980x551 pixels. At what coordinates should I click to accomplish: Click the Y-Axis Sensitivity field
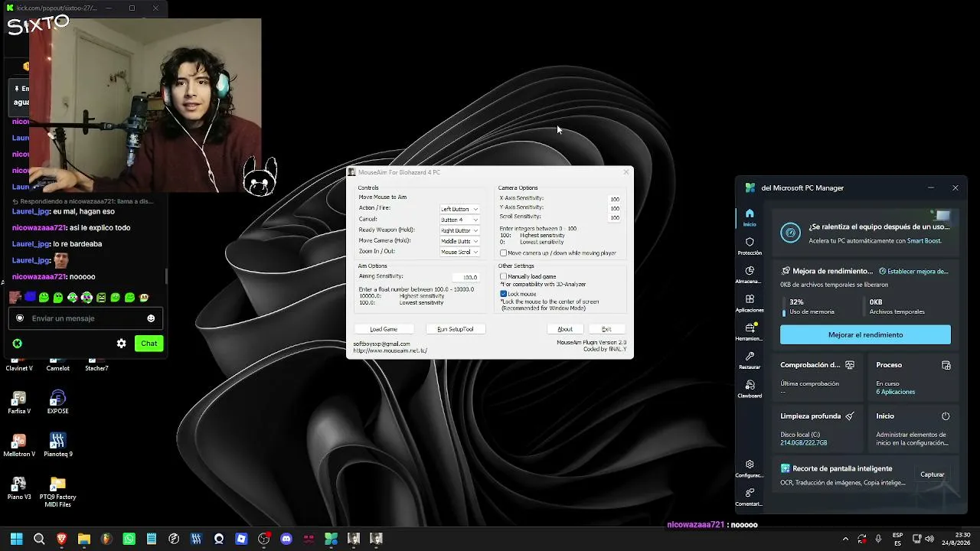(x=614, y=208)
